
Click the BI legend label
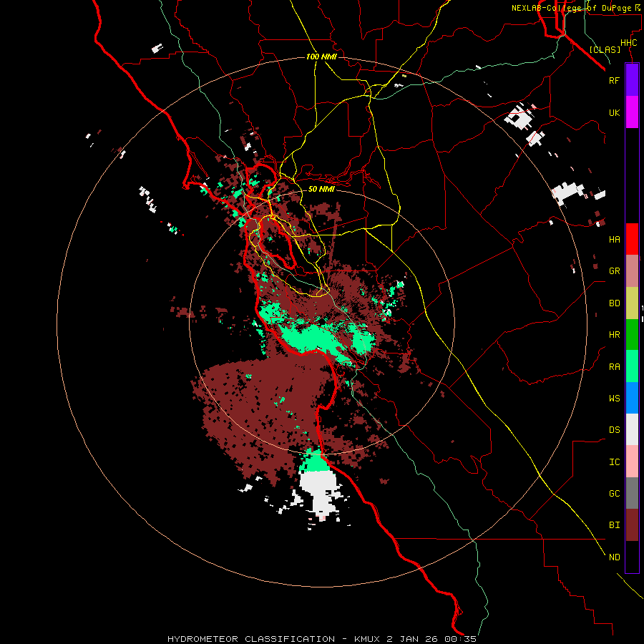(614, 525)
